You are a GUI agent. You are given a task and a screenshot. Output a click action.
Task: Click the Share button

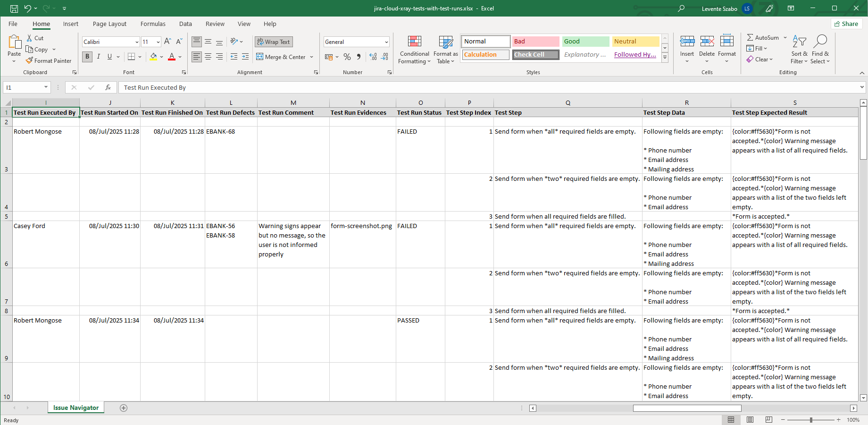click(846, 24)
